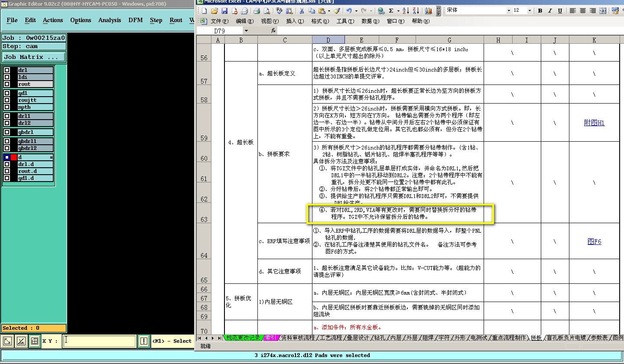Open Print Preview in Excel toolbar
This screenshot has height=364, width=624.
pos(266,11)
